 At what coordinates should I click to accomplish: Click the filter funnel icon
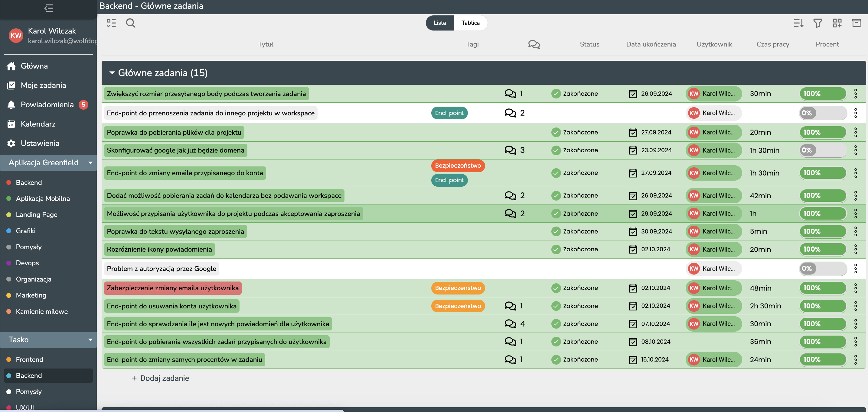coord(818,23)
